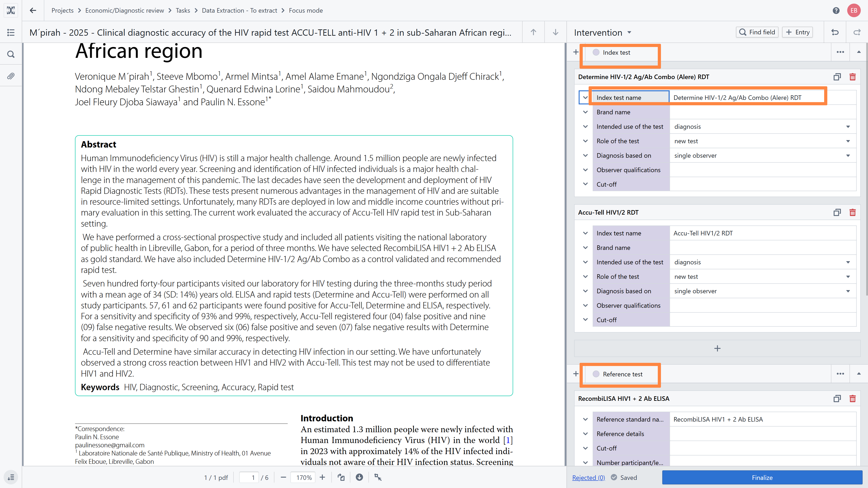
Task: Expand the chevron beside Reference details
Action: click(585, 434)
